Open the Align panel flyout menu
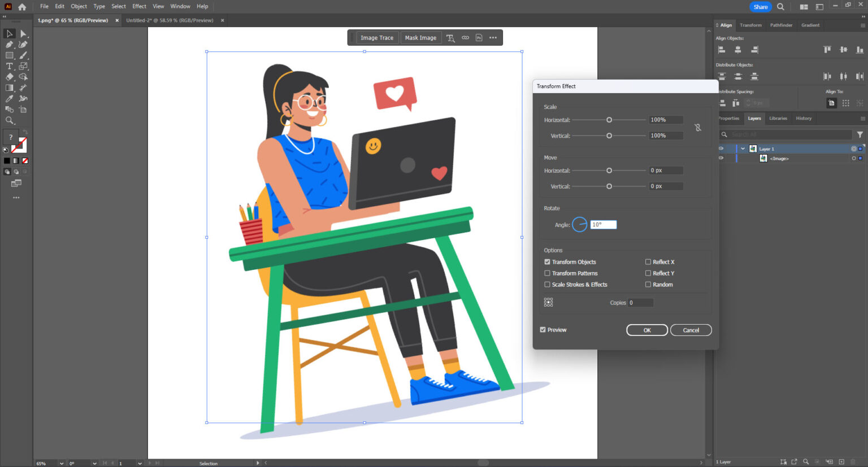868x467 pixels. (x=863, y=25)
